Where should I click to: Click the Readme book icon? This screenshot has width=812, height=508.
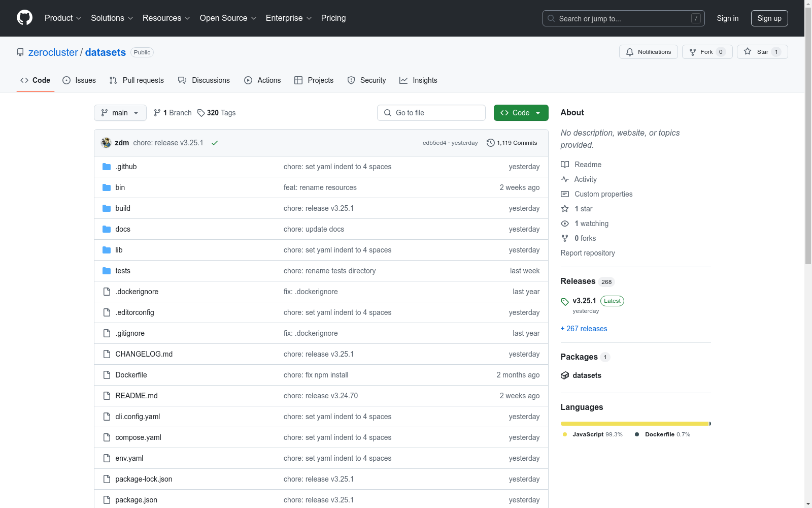(x=565, y=165)
